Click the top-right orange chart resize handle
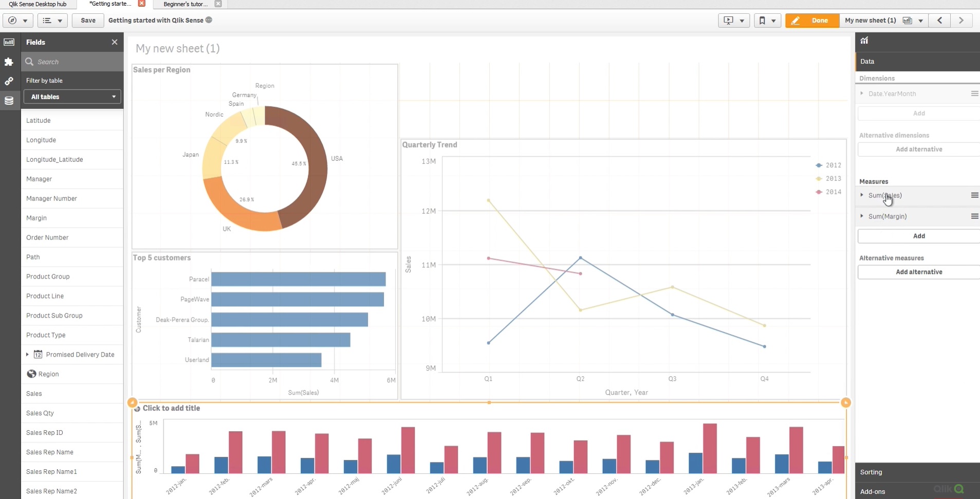Viewport: 980px width, 499px height. coord(845,402)
